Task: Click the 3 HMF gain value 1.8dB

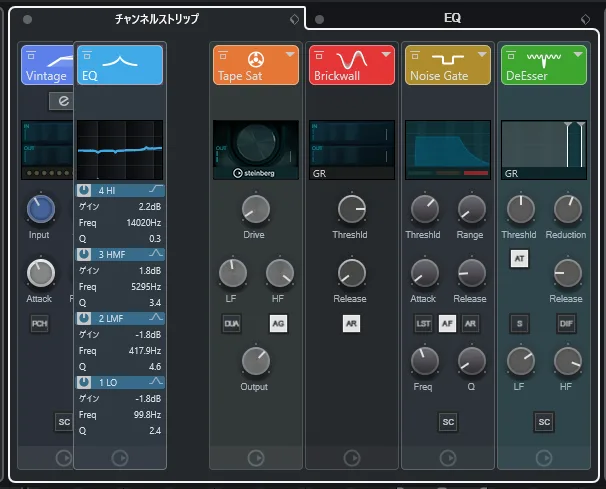Action: click(150, 271)
